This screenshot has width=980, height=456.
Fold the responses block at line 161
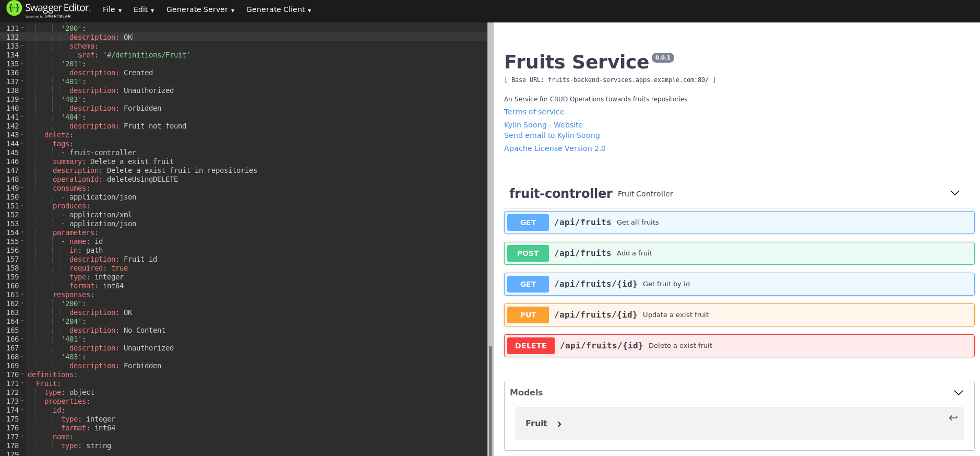point(22,295)
